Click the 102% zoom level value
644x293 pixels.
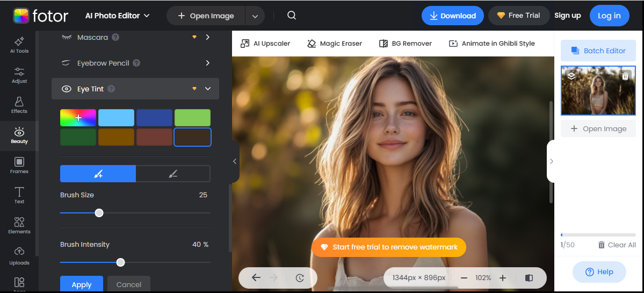tap(483, 278)
